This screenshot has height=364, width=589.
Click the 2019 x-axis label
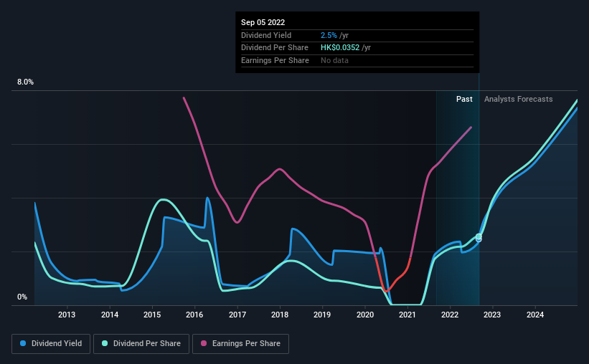[322, 315]
